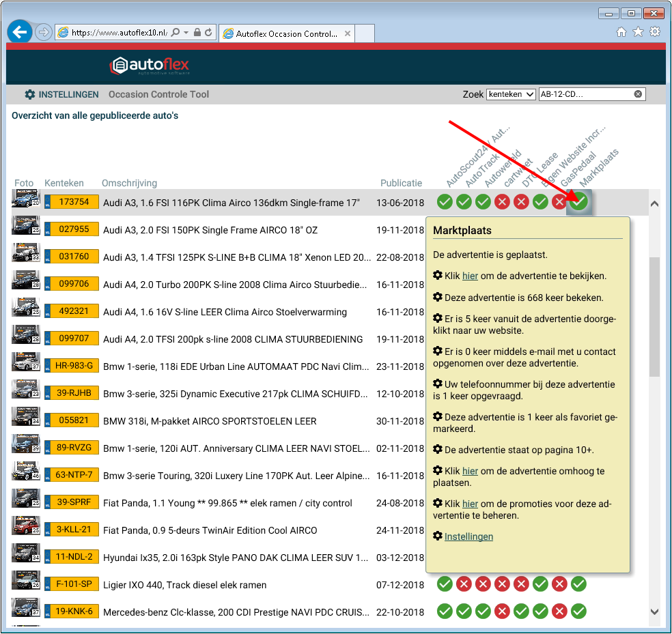Click the gear next to INSTELLINGEN
Screen dimensions: 672x634
29,94
